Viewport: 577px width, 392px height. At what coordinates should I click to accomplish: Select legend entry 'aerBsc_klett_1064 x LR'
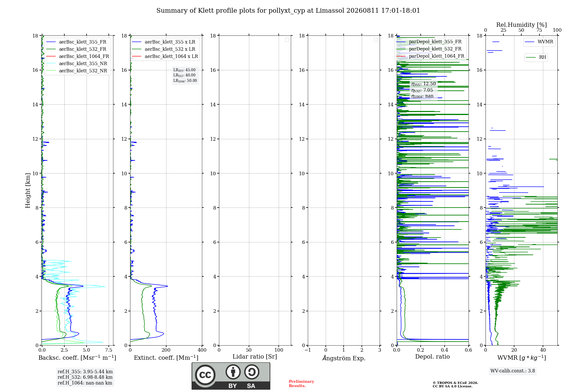pyautogui.click(x=171, y=56)
